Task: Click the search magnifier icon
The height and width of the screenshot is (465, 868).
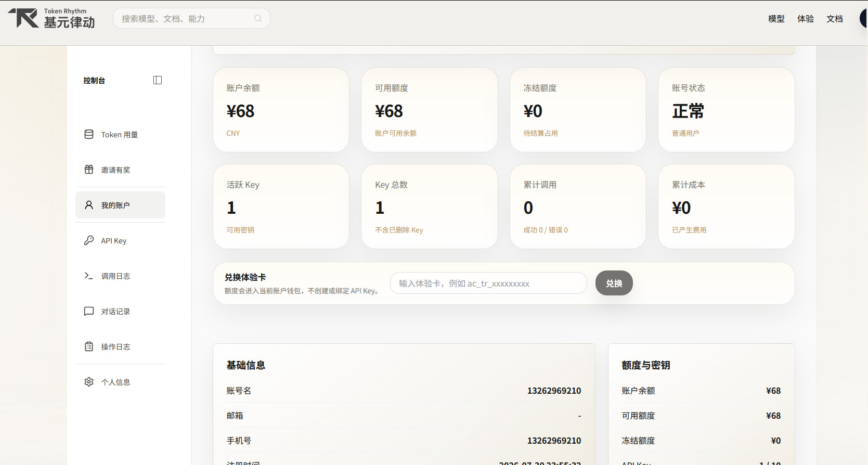Action: tap(258, 18)
